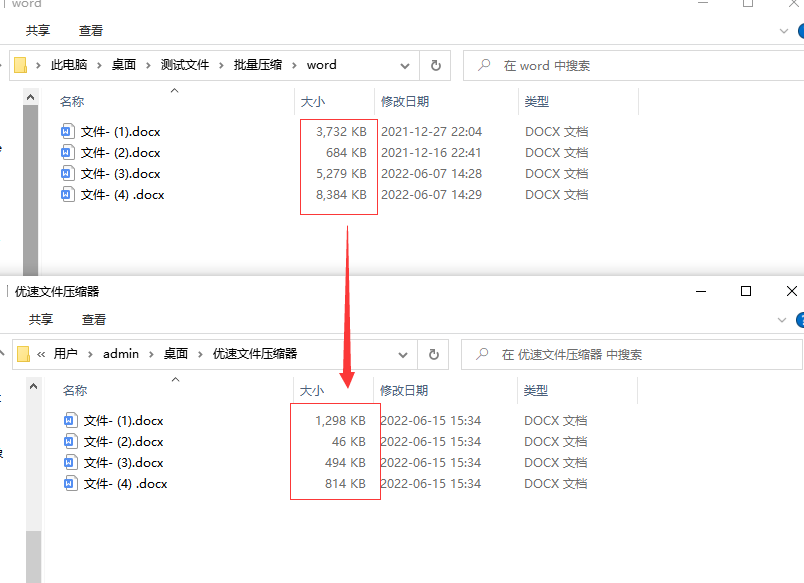Click the search magnifier in 优速文件压缩器 window
804x583 pixels.
[482, 354]
